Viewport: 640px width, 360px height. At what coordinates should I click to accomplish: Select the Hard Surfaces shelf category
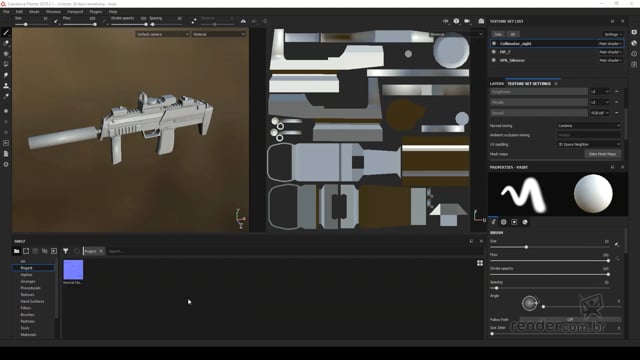click(x=32, y=301)
